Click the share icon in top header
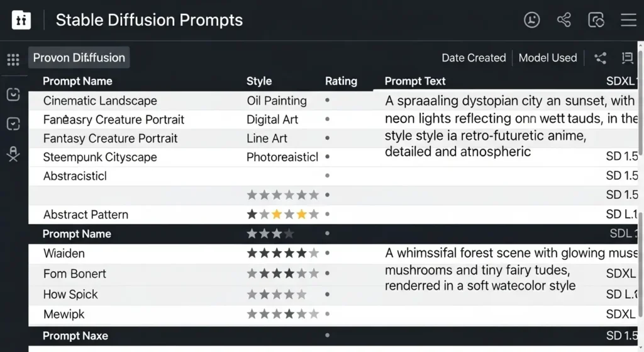Image resolution: width=644 pixels, height=352 pixels. tap(563, 20)
